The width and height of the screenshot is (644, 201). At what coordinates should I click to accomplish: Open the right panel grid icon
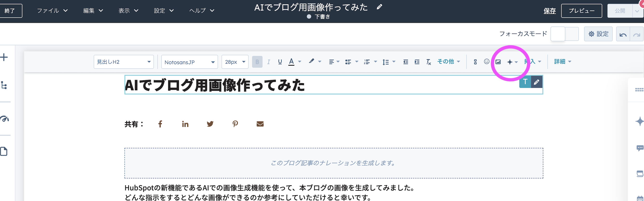pos(639,90)
